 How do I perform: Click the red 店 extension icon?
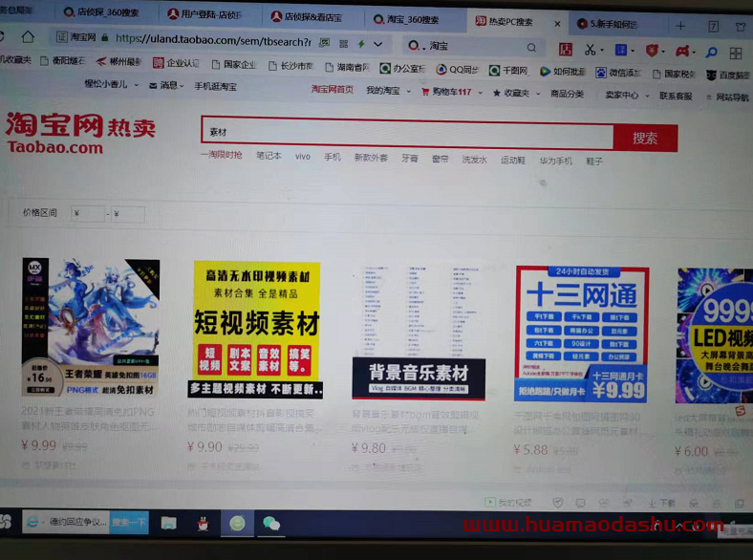coord(566,49)
